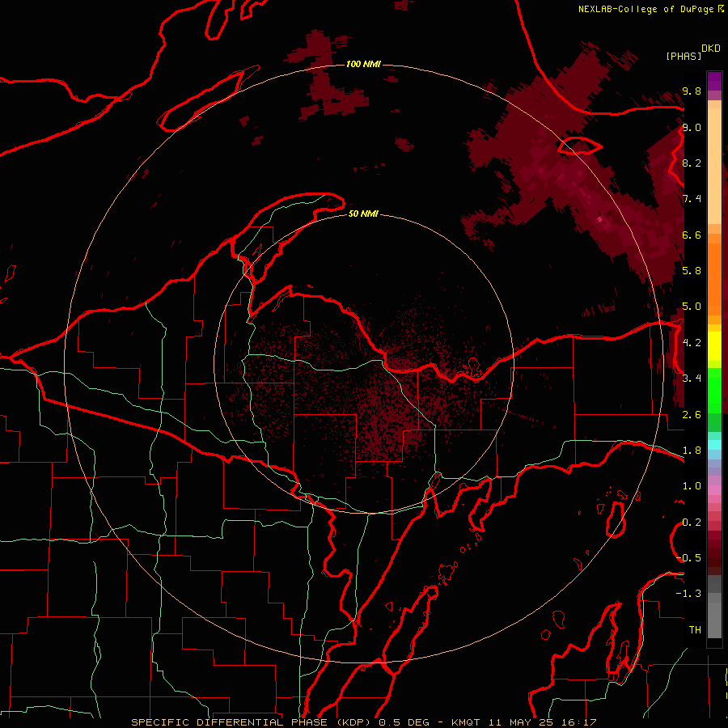Screen dimensions: 728x728
Task: Click the 7.4 value on the scale
Action: click(692, 199)
